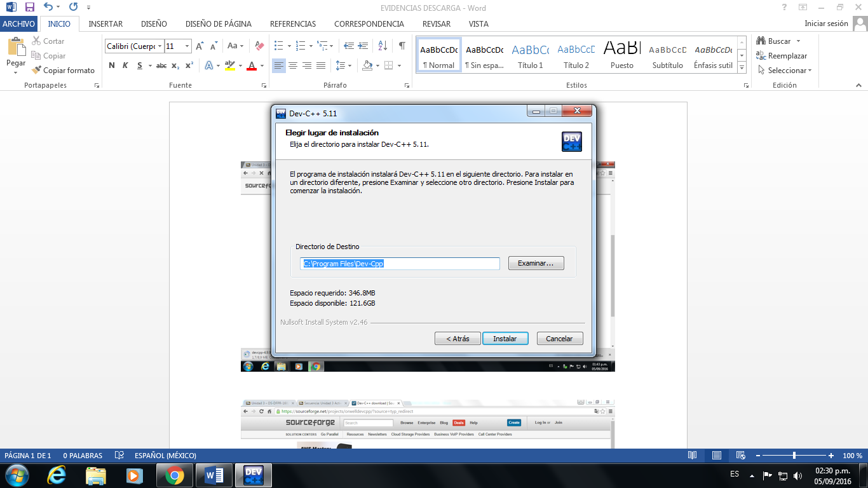Increase font size with the enlarge button
The width and height of the screenshot is (868, 488).
click(x=200, y=46)
